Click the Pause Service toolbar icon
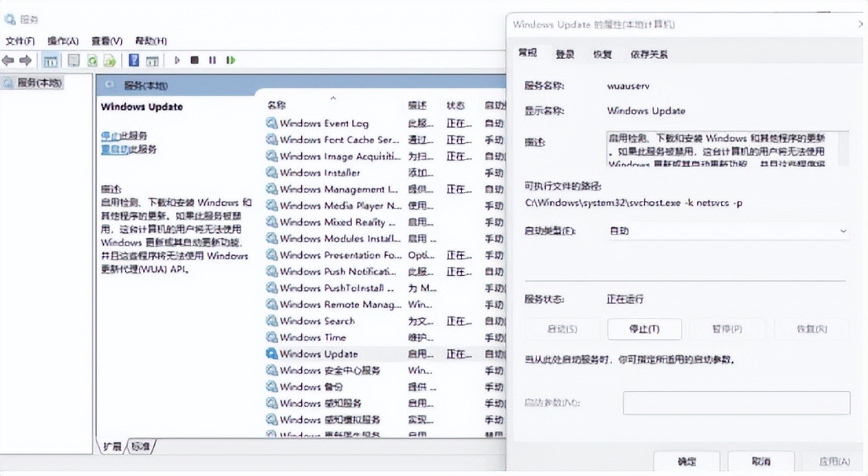 click(213, 61)
